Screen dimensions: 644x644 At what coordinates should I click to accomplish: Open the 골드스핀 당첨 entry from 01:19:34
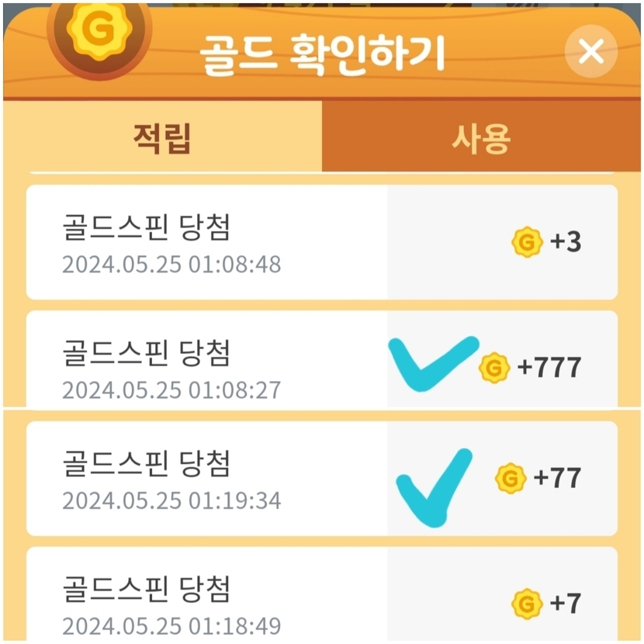pyautogui.click(x=146, y=464)
